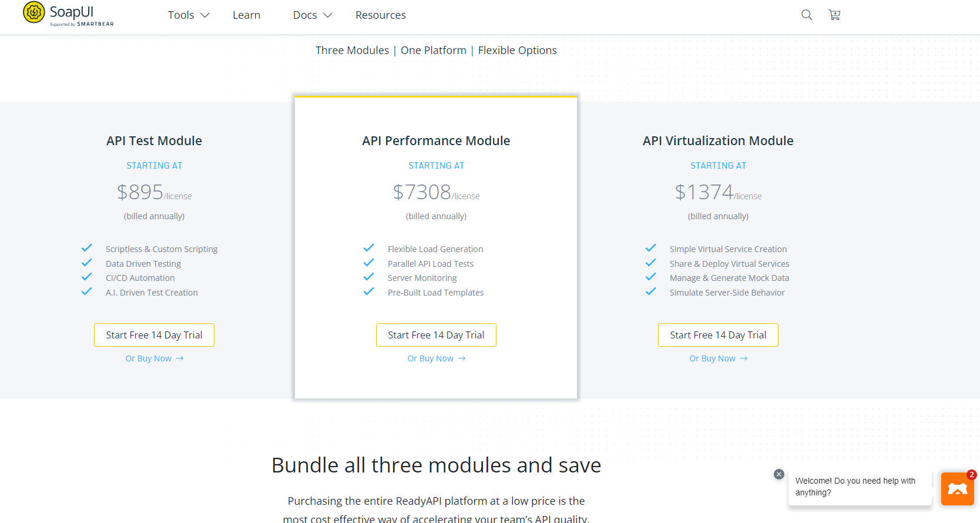Click the API Test Module heading
Image resolution: width=980 pixels, height=523 pixels.
[154, 141]
